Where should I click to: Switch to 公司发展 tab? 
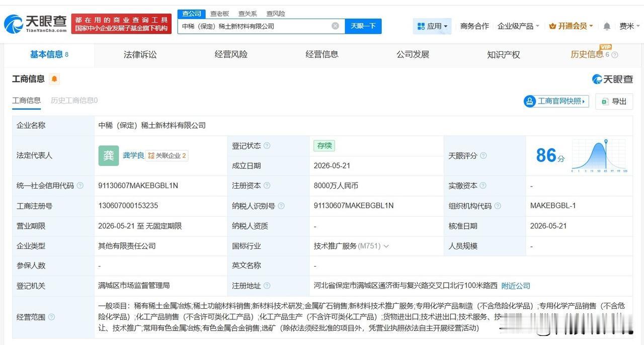(x=413, y=54)
